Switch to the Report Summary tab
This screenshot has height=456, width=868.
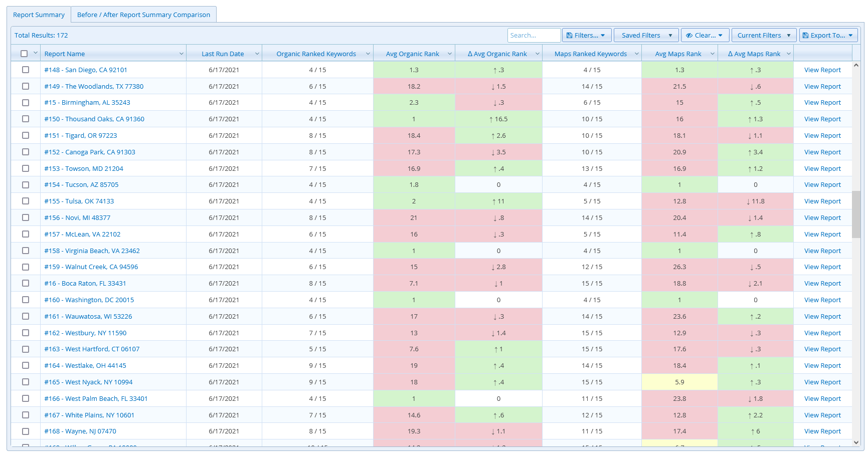click(x=39, y=15)
